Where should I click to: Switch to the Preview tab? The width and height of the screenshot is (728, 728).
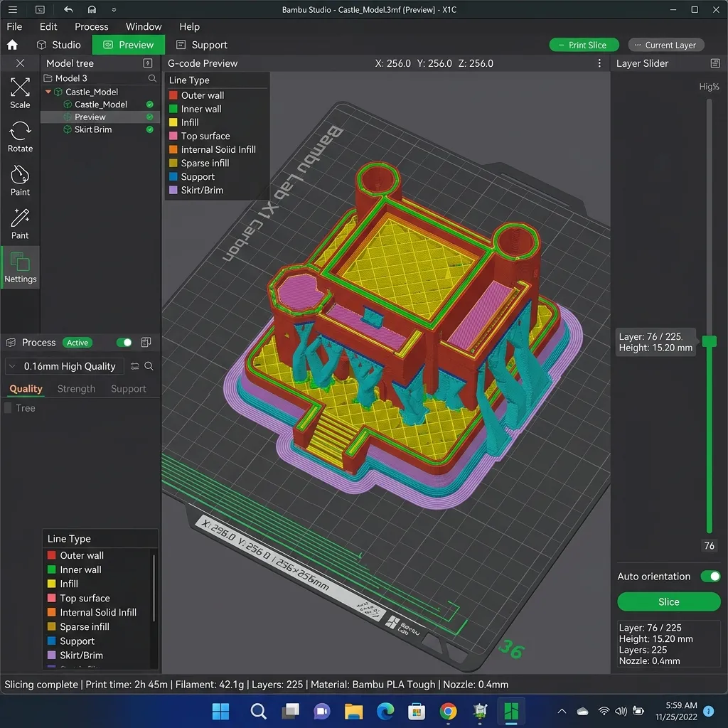click(129, 45)
